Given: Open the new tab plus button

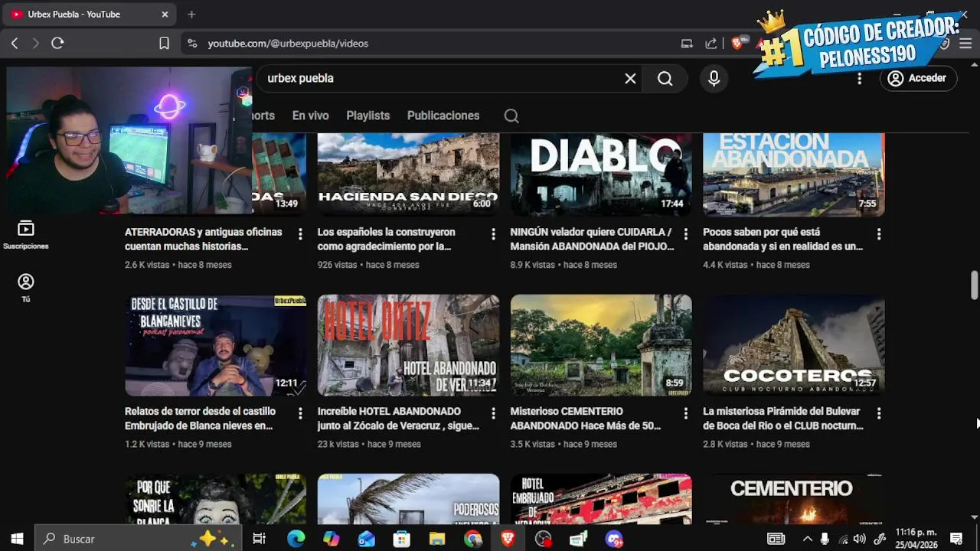Looking at the screenshot, I should (191, 15).
